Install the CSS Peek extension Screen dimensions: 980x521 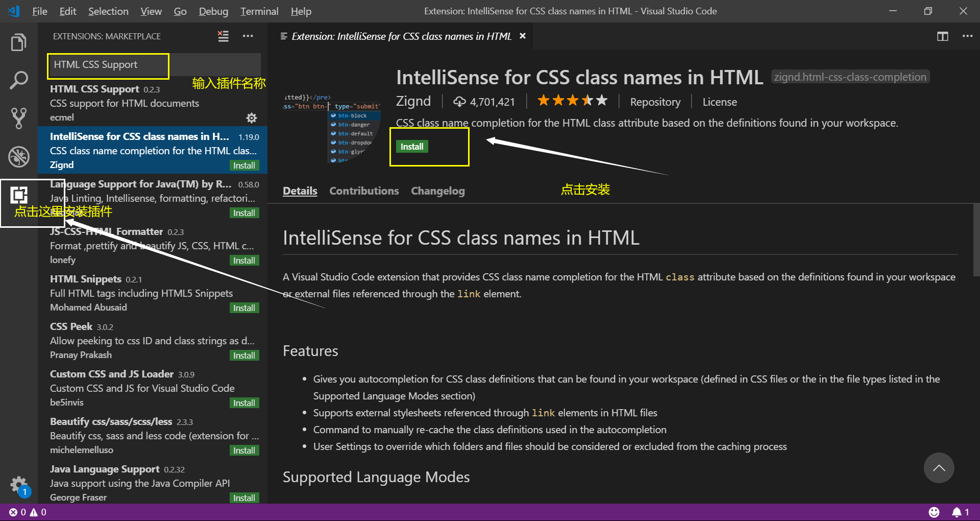[244, 355]
